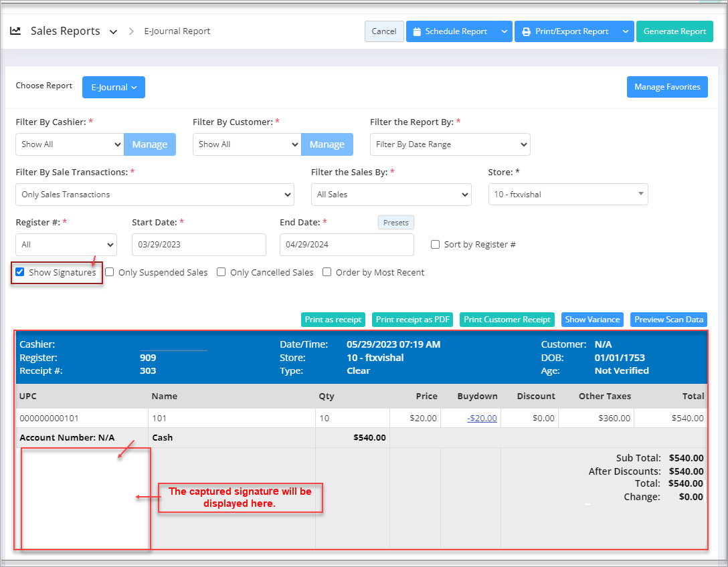
Task: Open the E-Journal report chooser
Action: 114,87
